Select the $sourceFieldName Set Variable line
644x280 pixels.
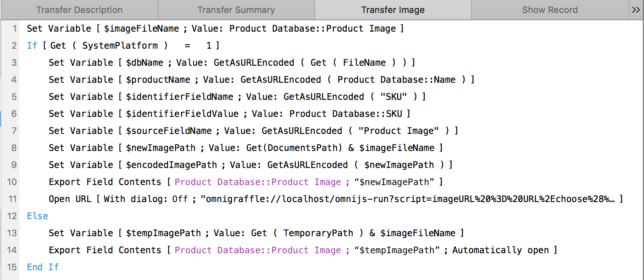pyautogui.click(x=253, y=131)
